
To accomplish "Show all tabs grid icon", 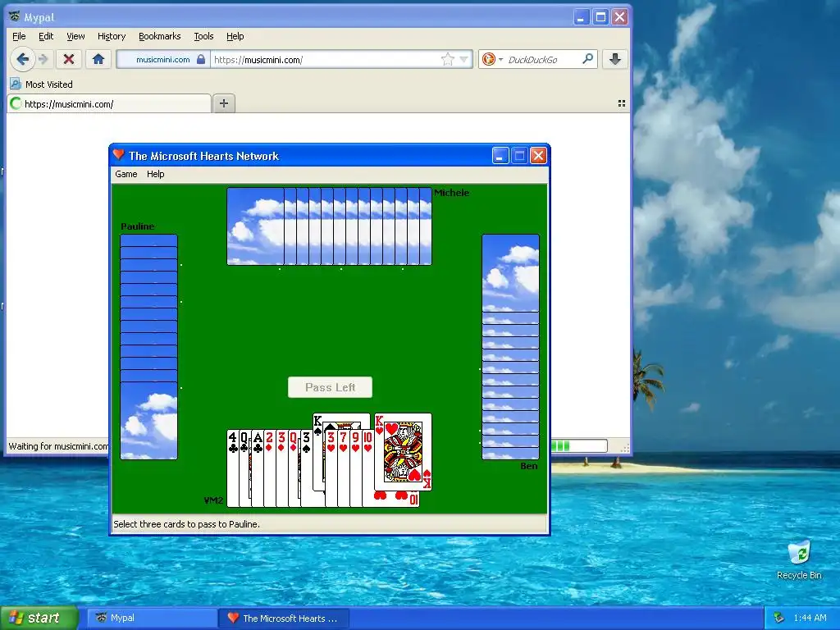I will 622,103.
